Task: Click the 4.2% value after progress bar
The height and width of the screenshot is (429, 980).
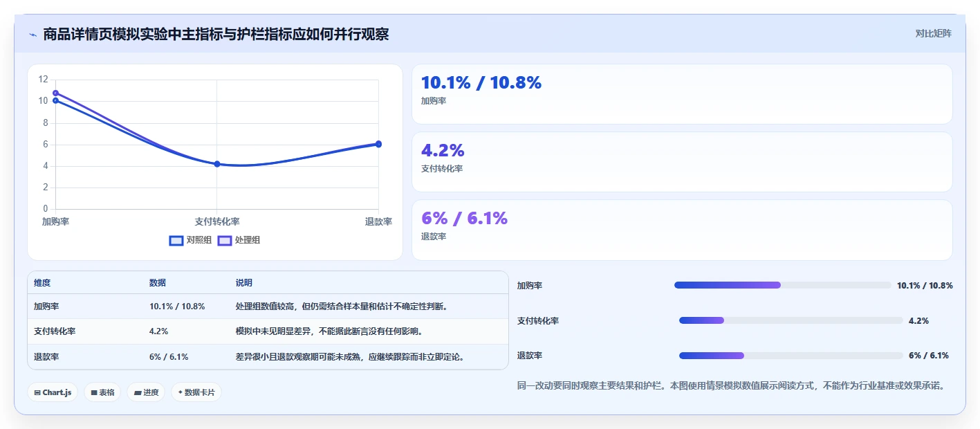Action: tap(918, 321)
